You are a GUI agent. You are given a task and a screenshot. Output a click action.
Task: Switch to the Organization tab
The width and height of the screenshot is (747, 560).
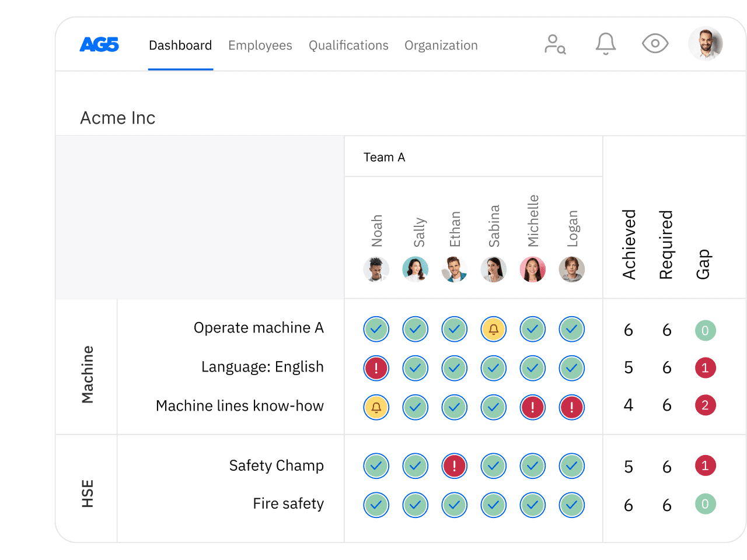pos(441,45)
